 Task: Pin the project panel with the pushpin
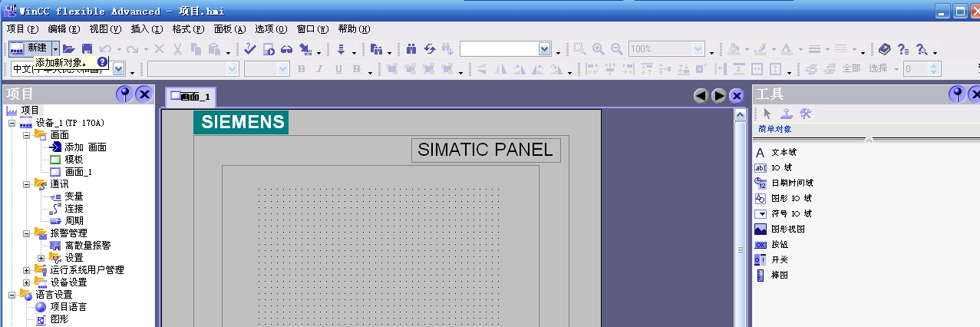click(124, 94)
